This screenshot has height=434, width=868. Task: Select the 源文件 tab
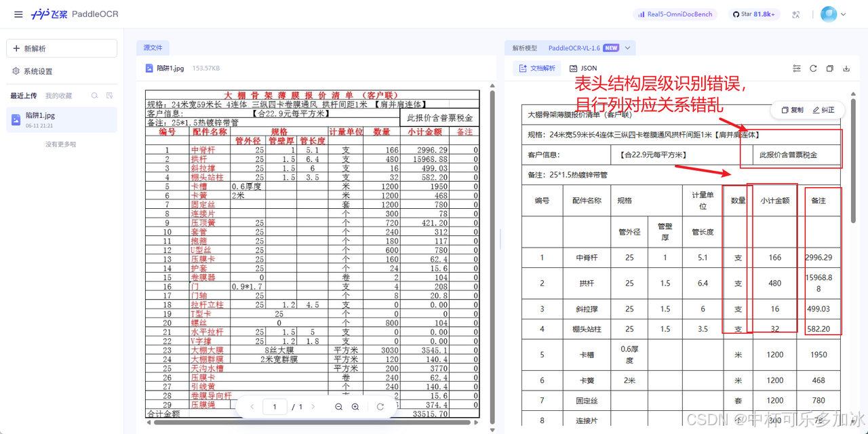153,48
